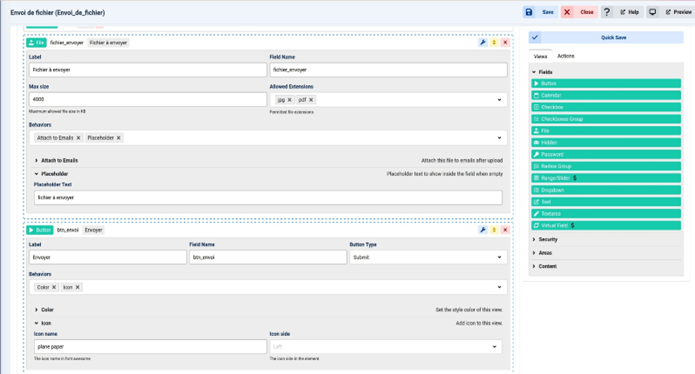Add a Checkboxes Group field
Screen dimensions: 695x374
point(606,119)
